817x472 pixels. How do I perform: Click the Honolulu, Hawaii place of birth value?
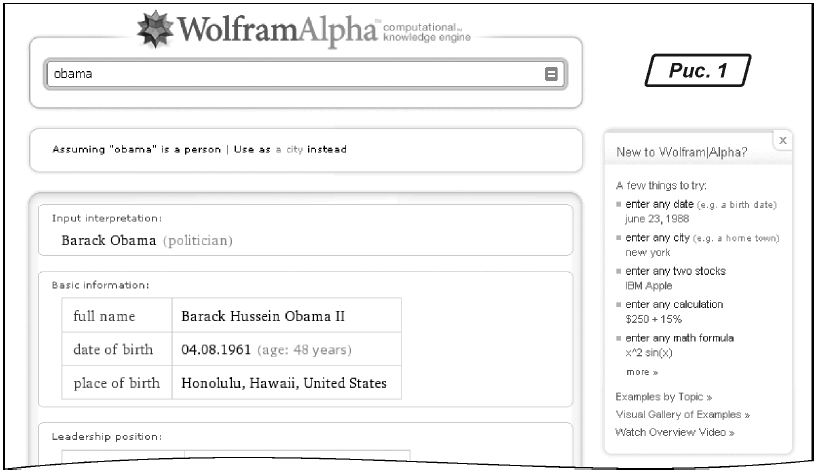[x=283, y=383]
